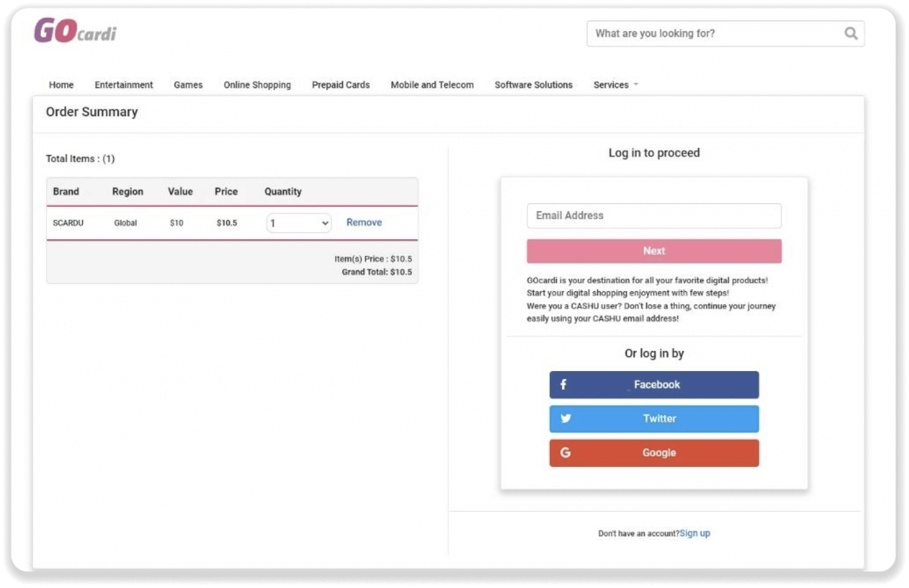
Task: Remove the SCARDU item from the order
Action: [x=364, y=222]
